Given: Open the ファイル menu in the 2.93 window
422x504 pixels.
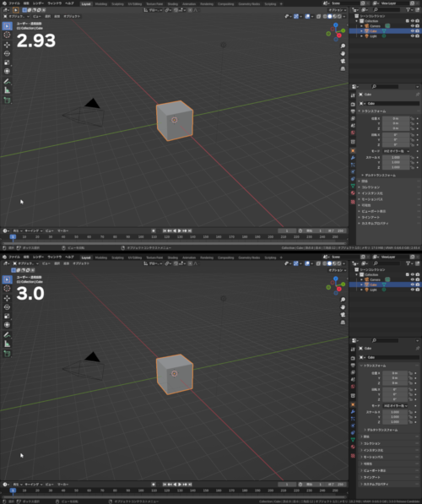Looking at the screenshot, I should point(14,3).
